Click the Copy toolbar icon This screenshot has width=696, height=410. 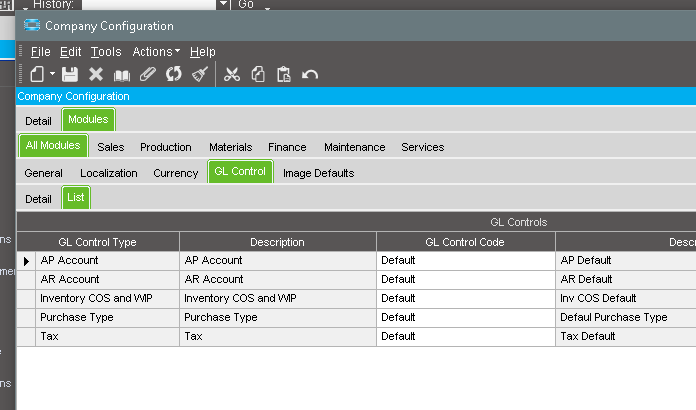258,74
